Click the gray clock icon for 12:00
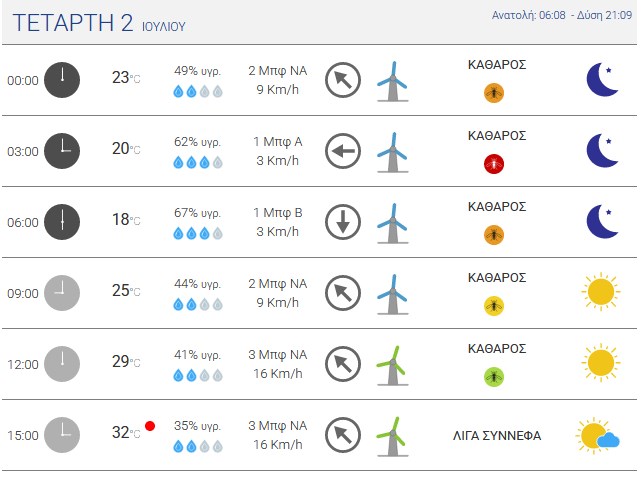The image size is (641, 482). click(62, 364)
